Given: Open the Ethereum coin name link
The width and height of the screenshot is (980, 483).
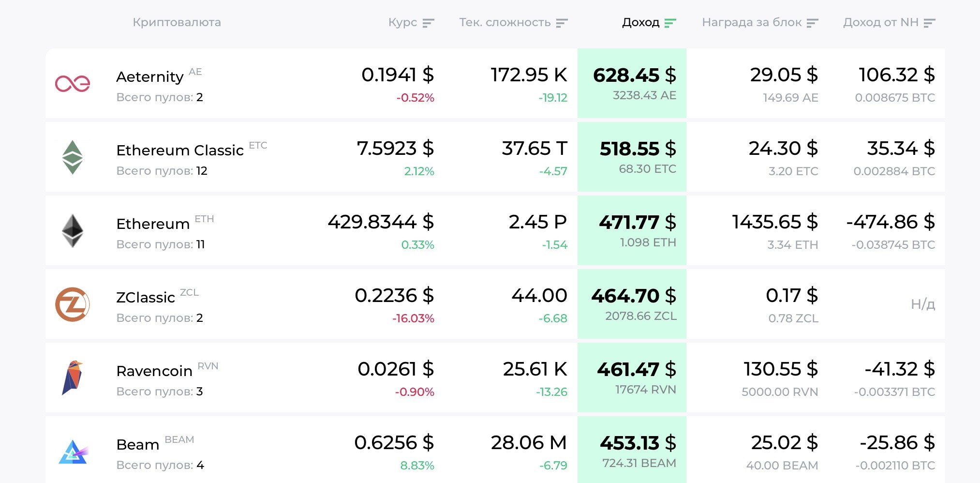Looking at the screenshot, I should click(x=153, y=224).
